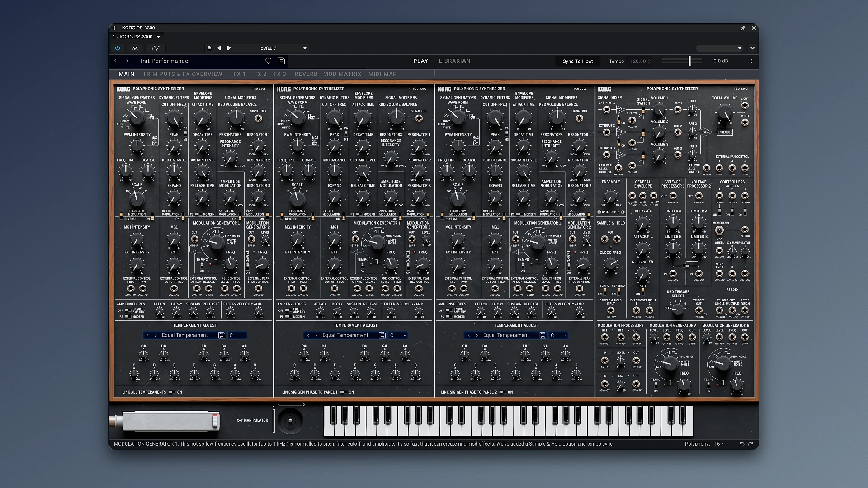Open the MIDI MAP tab

point(382,74)
